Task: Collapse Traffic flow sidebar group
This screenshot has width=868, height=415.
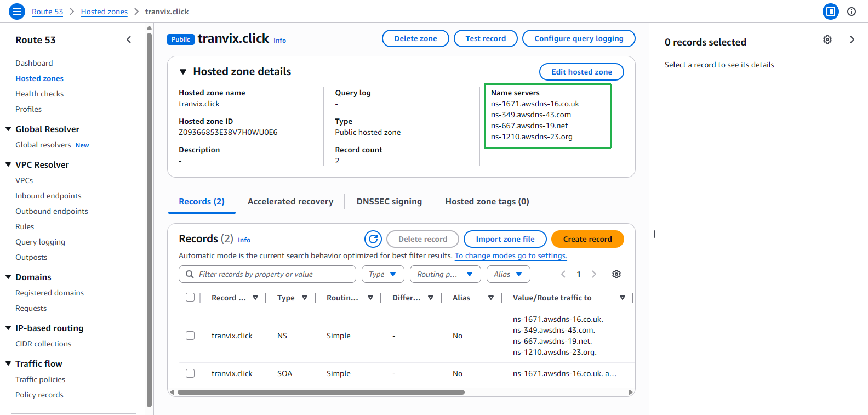Action: coord(8,363)
